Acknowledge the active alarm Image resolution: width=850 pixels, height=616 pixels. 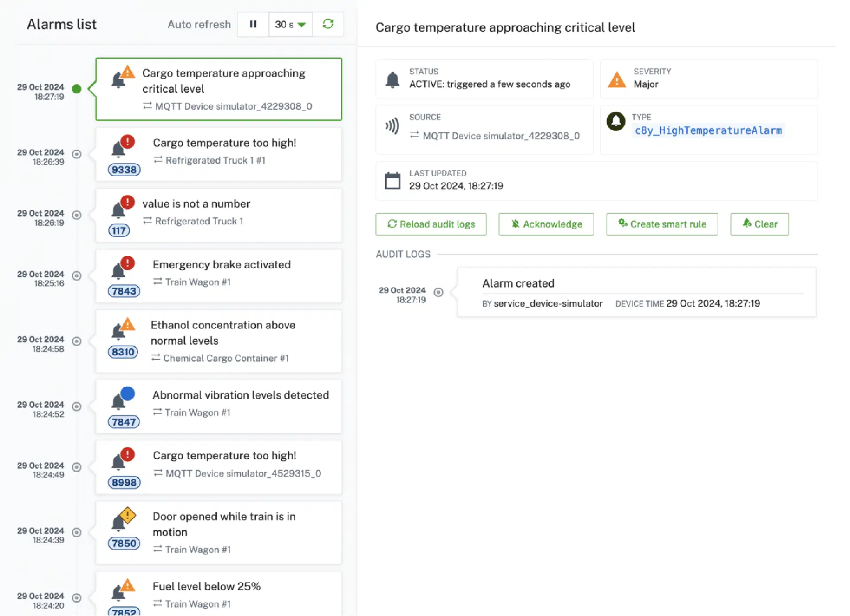546,224
